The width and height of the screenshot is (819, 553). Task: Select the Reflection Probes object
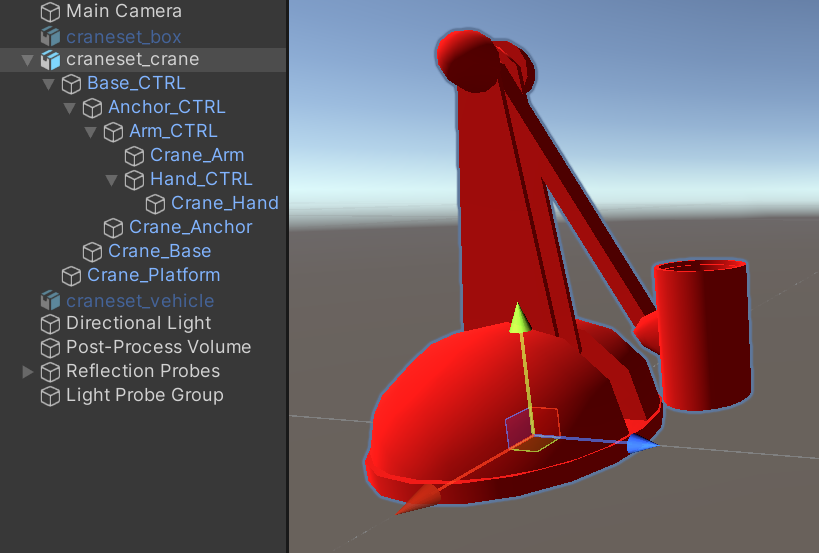[x=143, y=371]
